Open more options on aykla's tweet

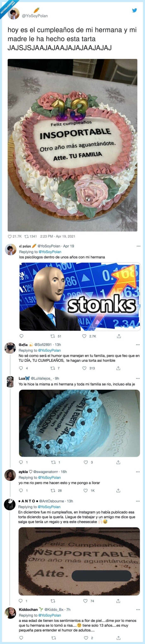coord(138,472)
